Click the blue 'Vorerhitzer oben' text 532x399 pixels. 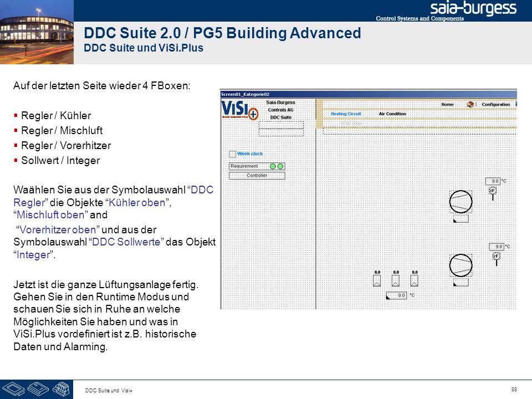click(58, 229)
